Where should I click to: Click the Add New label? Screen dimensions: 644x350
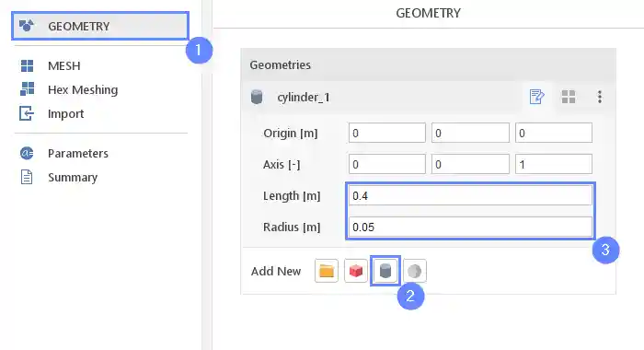[x=276, y=271]
